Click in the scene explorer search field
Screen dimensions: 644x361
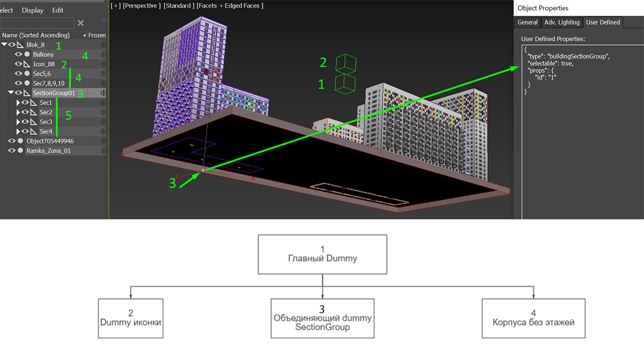pos(36,23)
